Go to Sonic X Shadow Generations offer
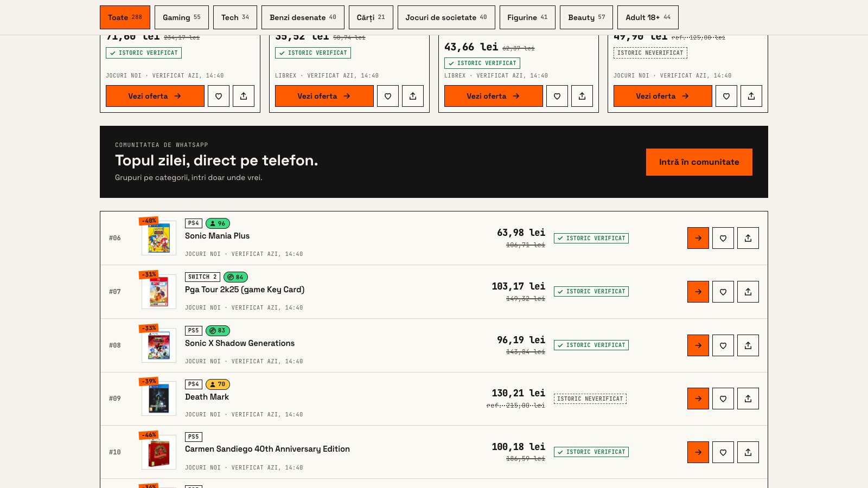 (x=698, y=345)
